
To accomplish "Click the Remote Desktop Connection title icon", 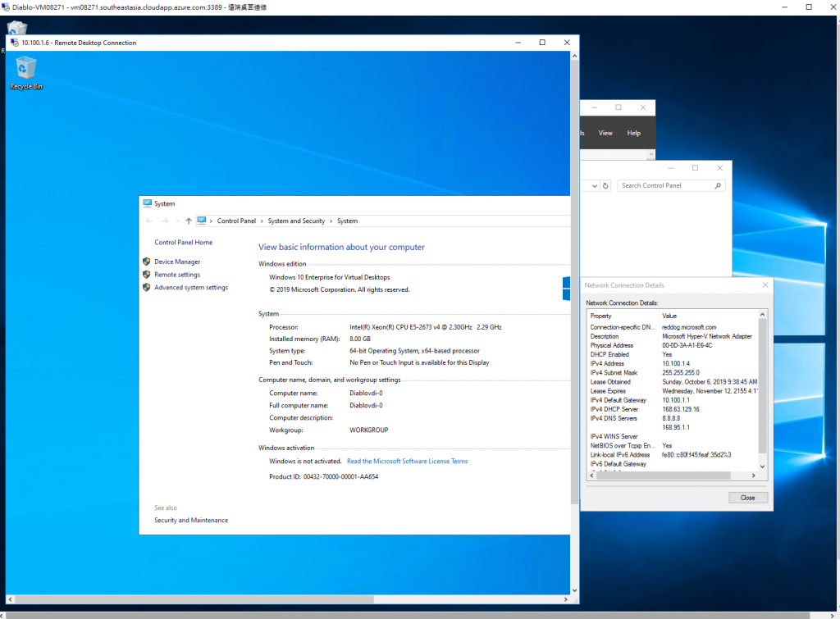I will point(15,43).
